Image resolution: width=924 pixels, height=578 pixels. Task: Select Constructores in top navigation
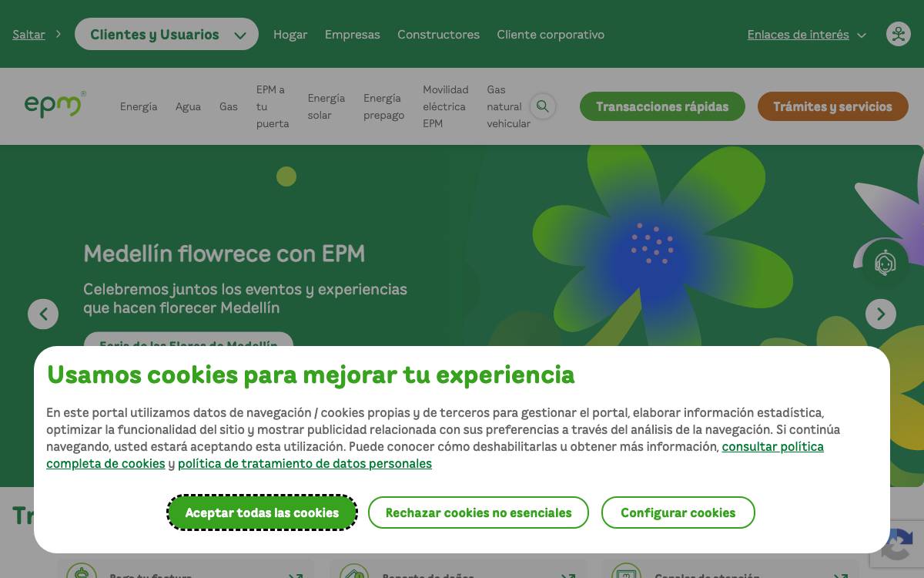(438, 35)
